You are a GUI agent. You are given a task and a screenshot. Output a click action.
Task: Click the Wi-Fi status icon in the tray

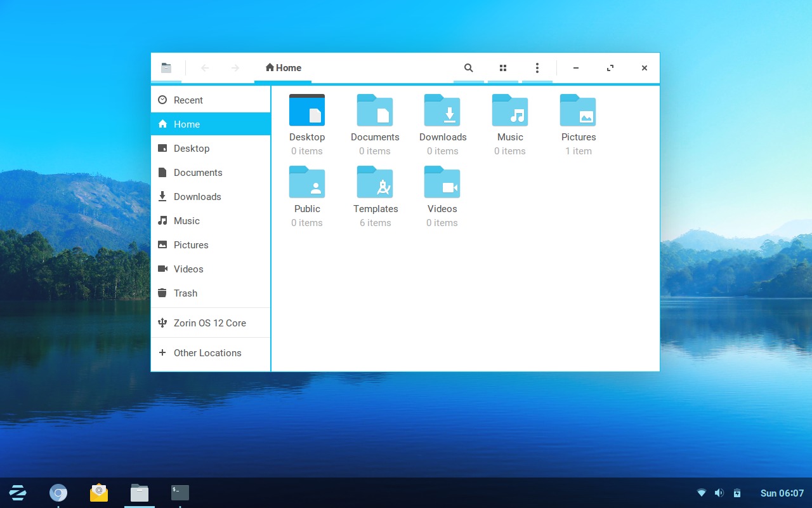702,492
